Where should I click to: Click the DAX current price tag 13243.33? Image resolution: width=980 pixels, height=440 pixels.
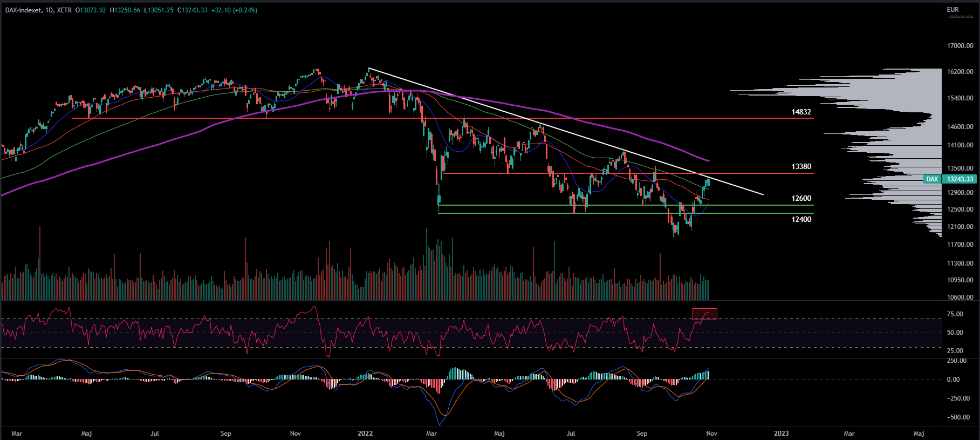pos(960,179)
